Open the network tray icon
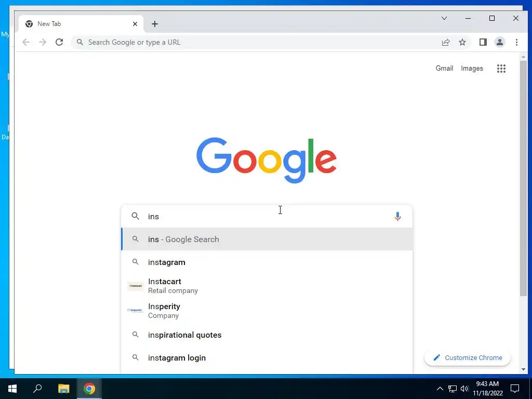Viewport: 532px width, 399px height. point(452,389)
